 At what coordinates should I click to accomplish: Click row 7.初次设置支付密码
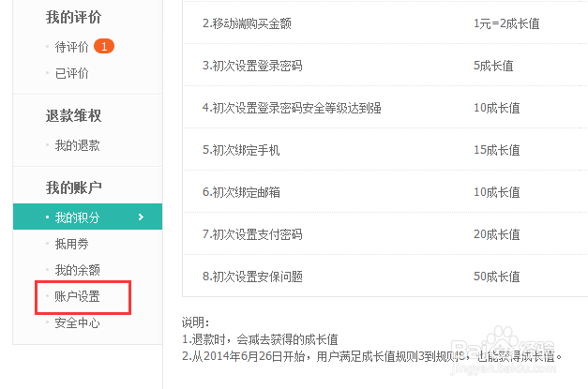click(252, 234)
